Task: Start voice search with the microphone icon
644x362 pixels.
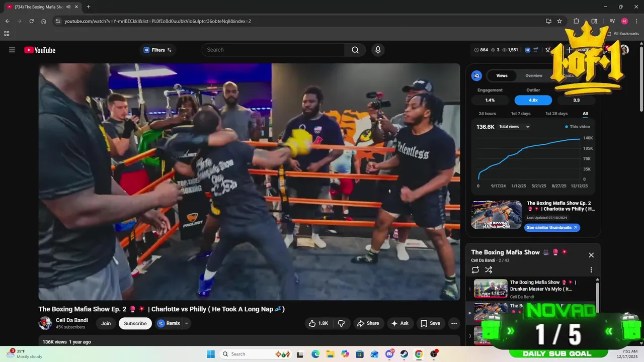Action: pos(378,50)
